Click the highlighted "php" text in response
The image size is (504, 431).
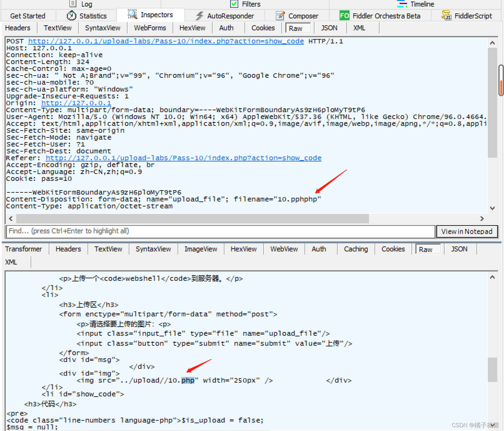188,380
